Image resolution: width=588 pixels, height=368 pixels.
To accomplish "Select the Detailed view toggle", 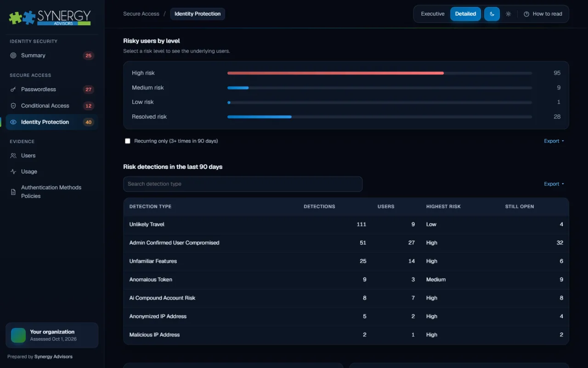I will 465,14.
